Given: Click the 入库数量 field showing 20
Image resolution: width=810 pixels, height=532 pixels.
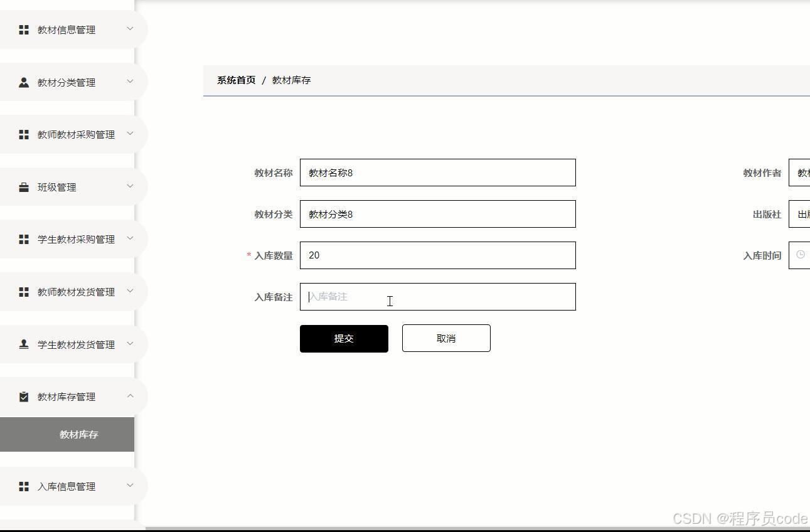Looking at the screenshot, I should click(x=437, y=255).
